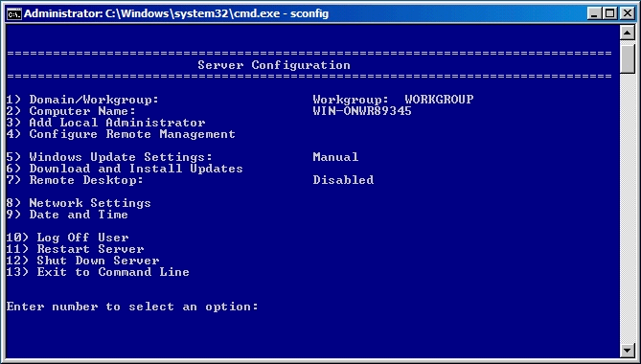Click the window title bar text
This screenshot has height=364, width=641.
click(x=176, y=13)
